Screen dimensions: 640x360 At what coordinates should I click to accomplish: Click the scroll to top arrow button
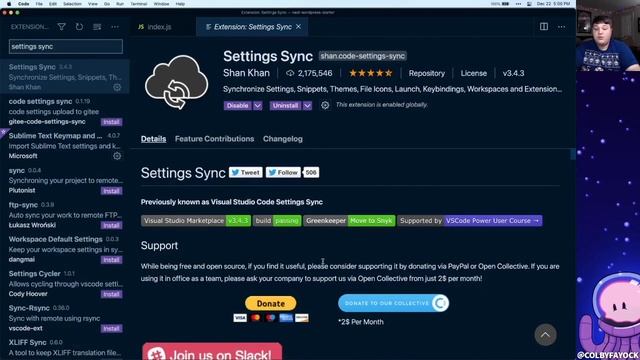point(545,335)
